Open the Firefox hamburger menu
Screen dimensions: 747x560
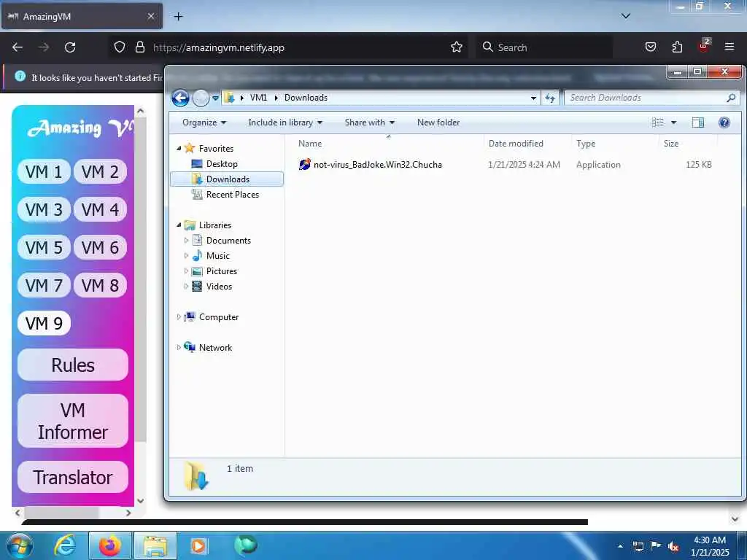pyautogui.click(x=729, y=47)
